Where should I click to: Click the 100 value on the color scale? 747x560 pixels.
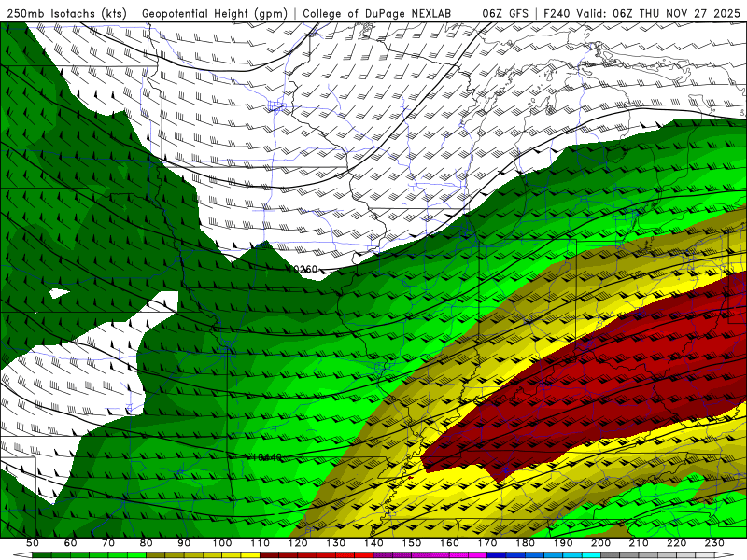pos(222,543)
